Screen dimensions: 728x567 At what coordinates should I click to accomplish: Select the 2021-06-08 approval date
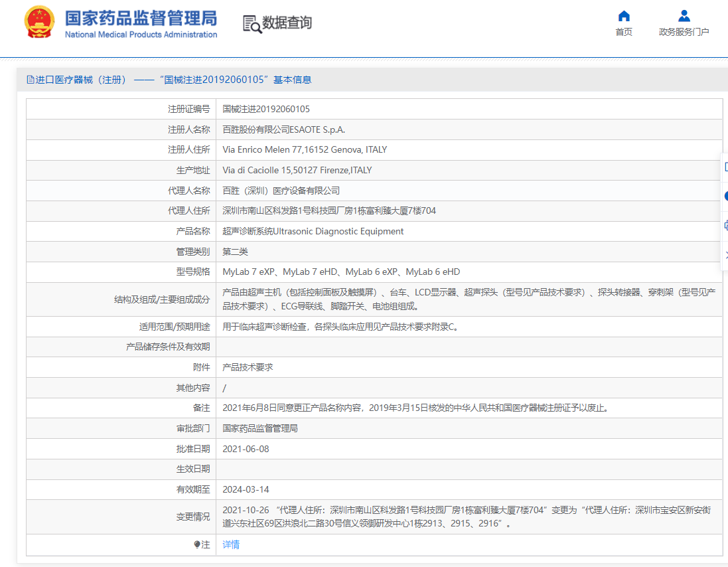[246, 449]
